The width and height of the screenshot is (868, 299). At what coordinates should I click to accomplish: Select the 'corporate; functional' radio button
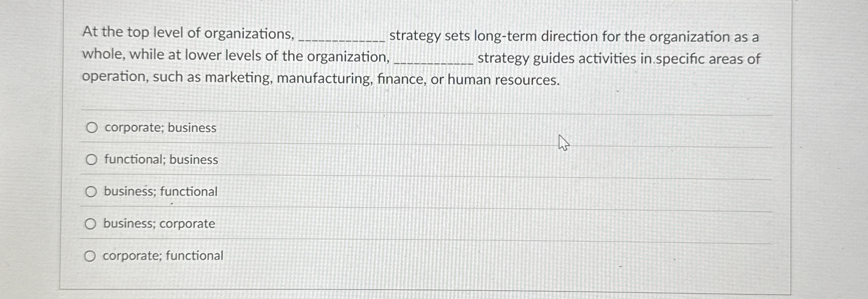[x=91, y=256]
